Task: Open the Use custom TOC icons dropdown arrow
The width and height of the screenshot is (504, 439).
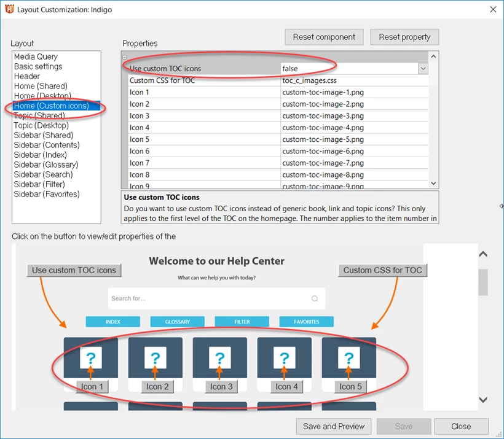Action: (423, 68)
